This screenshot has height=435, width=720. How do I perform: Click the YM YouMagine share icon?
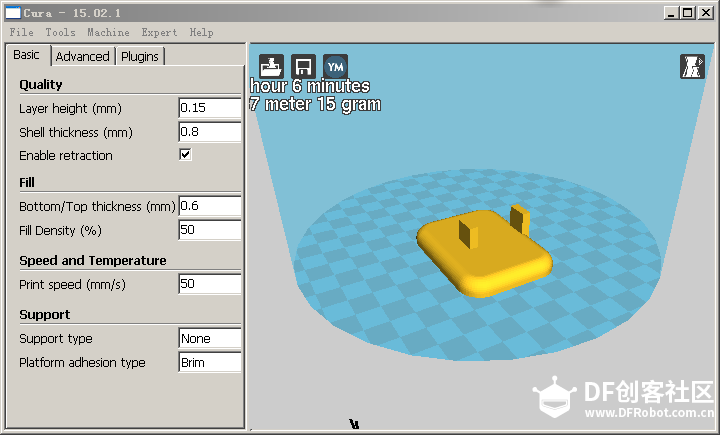(x=335, y=67)
